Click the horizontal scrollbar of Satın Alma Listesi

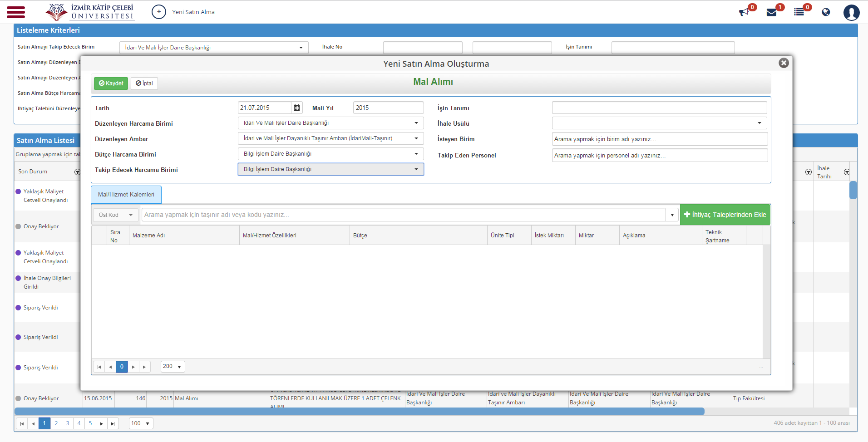click(359, 412)
